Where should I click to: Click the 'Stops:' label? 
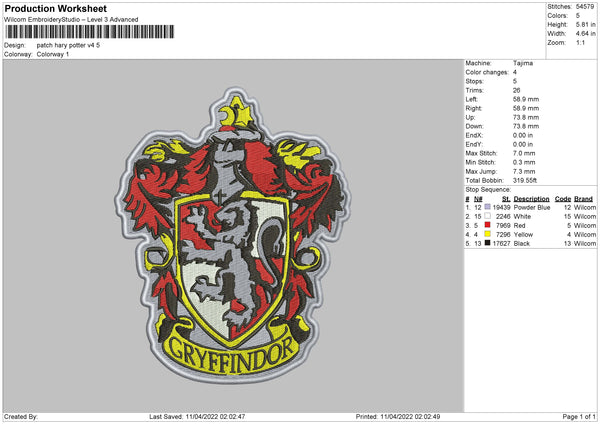474,81
